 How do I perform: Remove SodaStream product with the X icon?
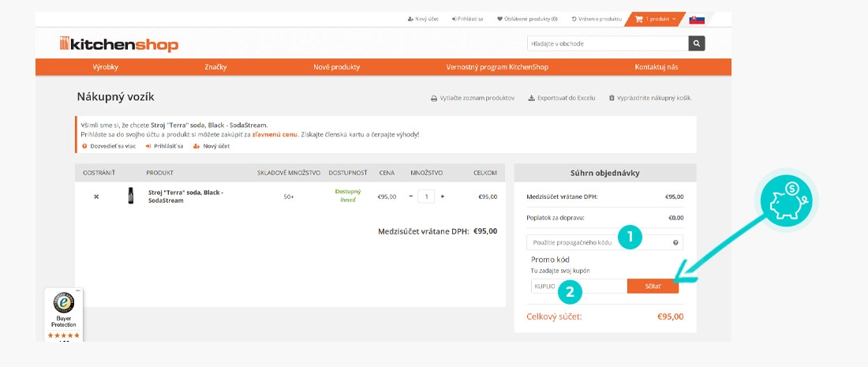click(x=96, y=197)
